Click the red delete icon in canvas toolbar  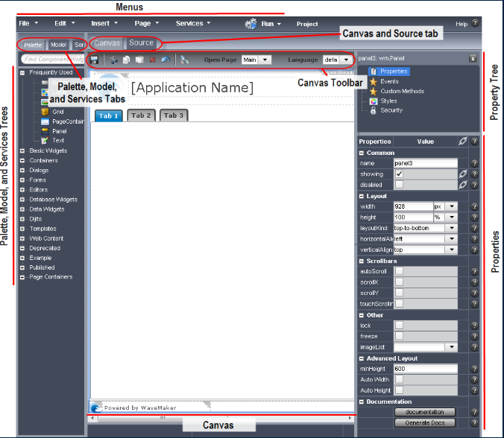click(153, 60)
